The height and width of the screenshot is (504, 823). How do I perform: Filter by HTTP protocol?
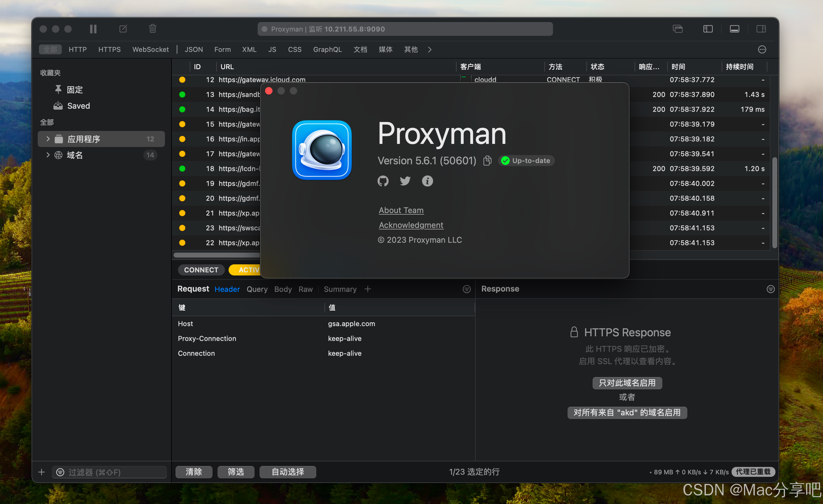(x=78, y=49)
